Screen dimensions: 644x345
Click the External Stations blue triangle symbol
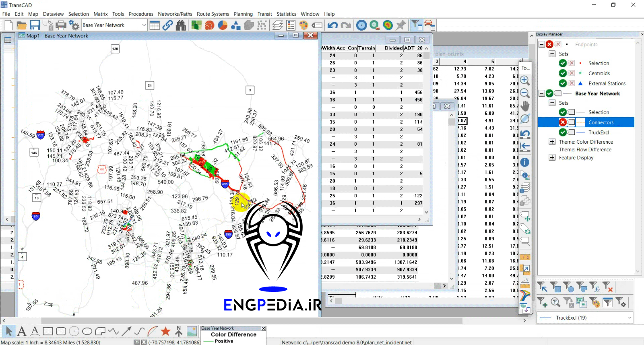point(580,83)
